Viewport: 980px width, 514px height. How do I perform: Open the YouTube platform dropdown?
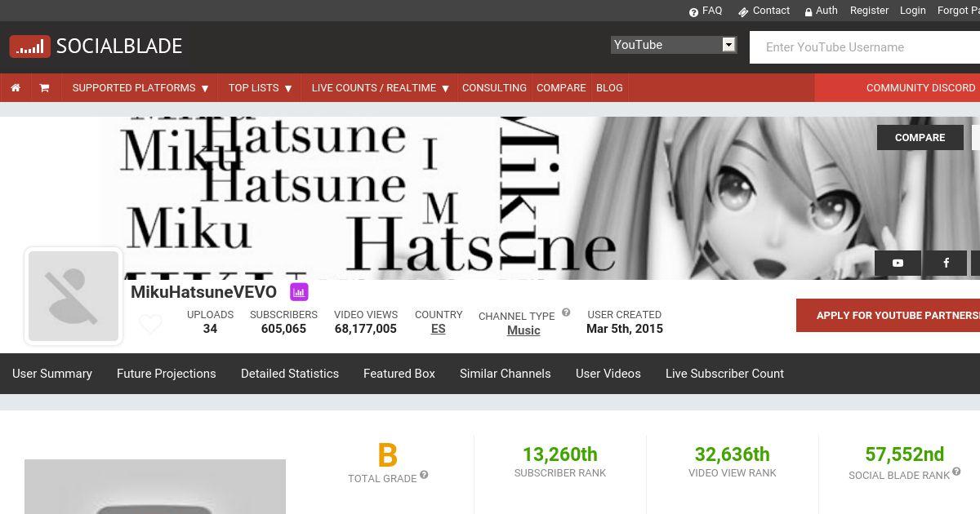tap(674, 45)
